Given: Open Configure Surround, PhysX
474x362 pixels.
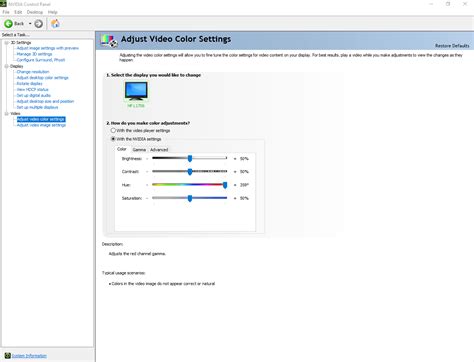Looking at the screenshot, I should tap(41, 60).
